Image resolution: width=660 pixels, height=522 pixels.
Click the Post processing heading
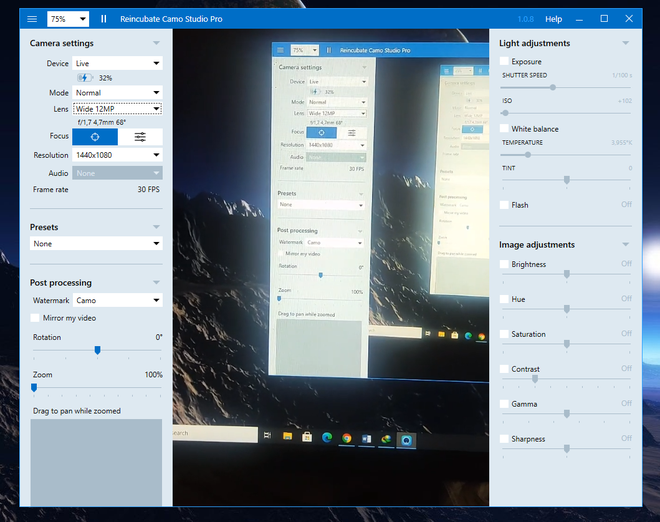point(61,282)
